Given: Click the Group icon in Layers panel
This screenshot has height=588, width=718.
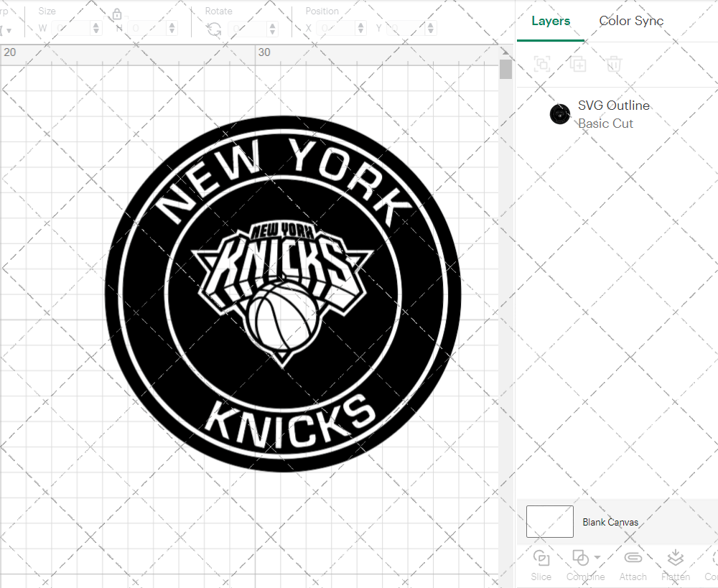Looking at the screenshot, I should [542, 64].
